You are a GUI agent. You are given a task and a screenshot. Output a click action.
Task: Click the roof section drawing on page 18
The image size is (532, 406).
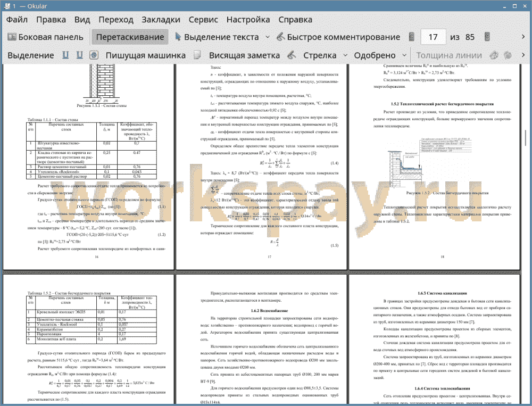pos(429,162)
